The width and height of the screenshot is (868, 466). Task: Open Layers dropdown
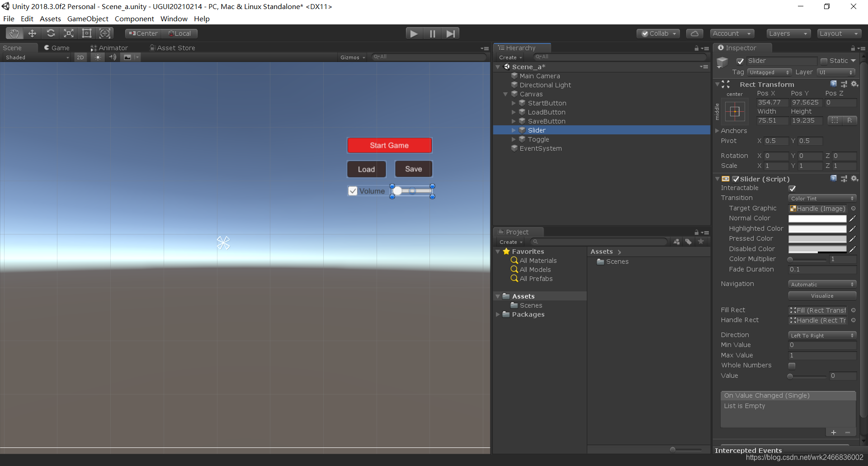(788, 33)
